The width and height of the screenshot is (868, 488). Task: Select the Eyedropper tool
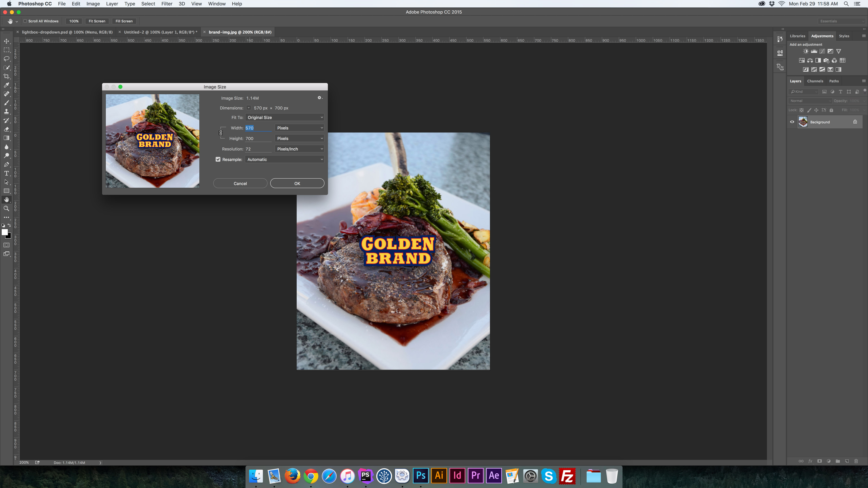(6, 85)
